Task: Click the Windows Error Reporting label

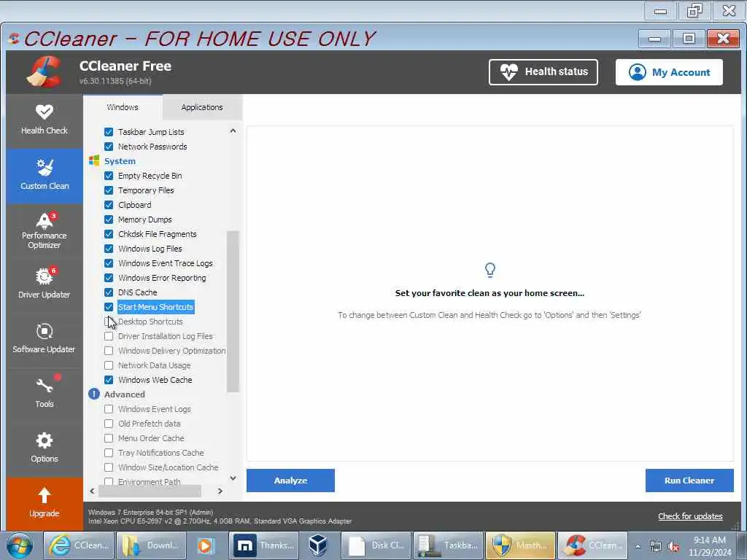Action: [162, 278]
